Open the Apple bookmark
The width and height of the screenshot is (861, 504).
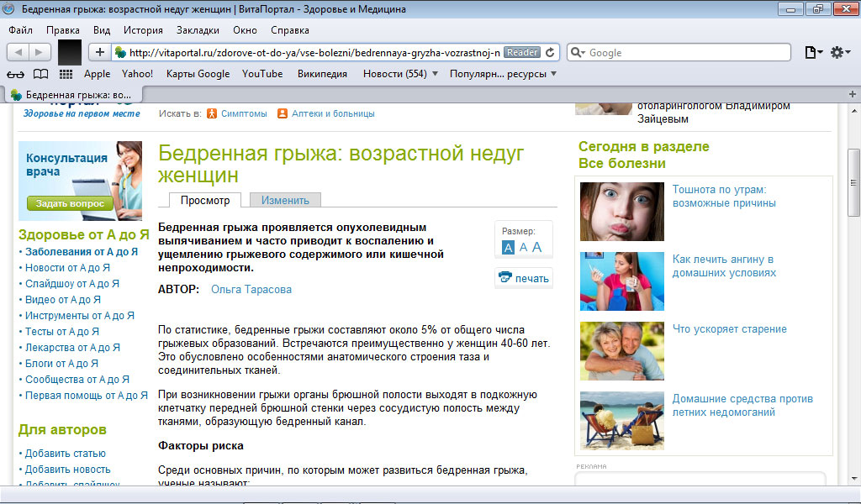click(x=98, y=73)
